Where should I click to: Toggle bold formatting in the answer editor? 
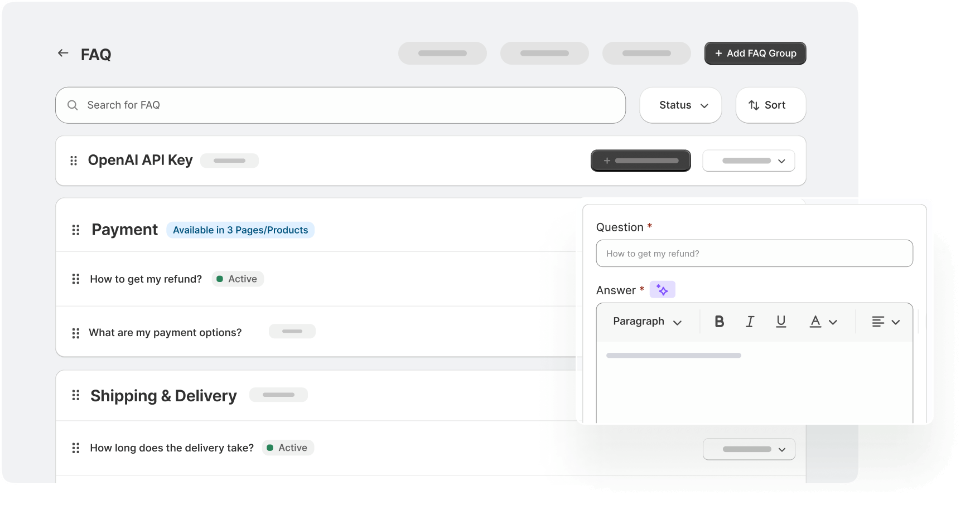(x=720, y=321)
